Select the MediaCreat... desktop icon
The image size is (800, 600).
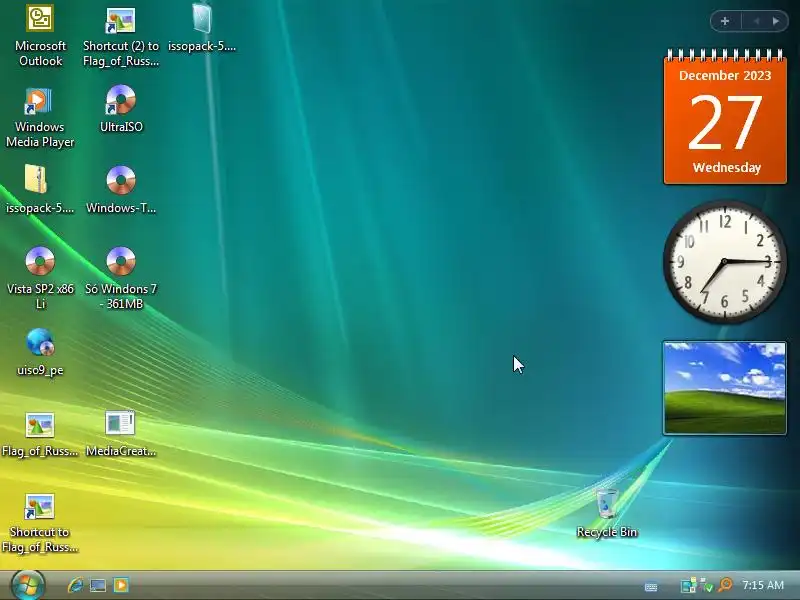121,433
